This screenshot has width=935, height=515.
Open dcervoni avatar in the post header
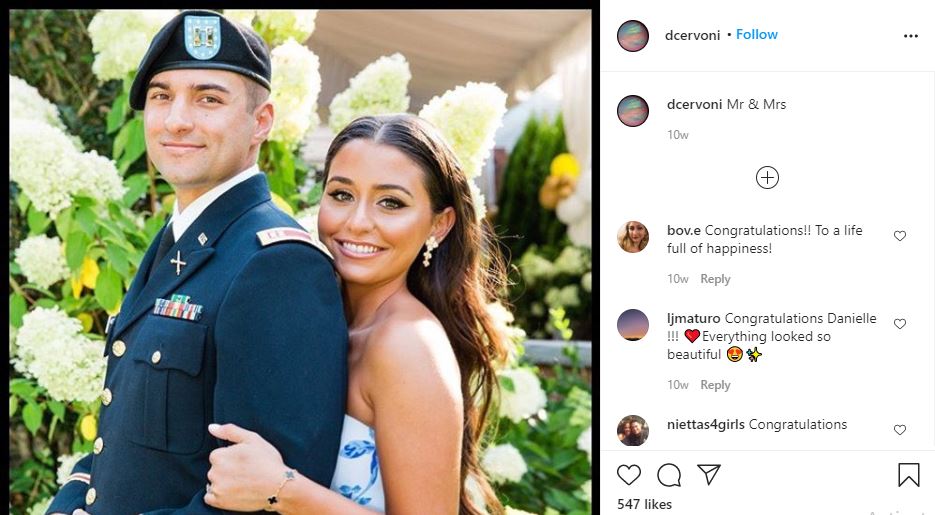coord(633,36)
